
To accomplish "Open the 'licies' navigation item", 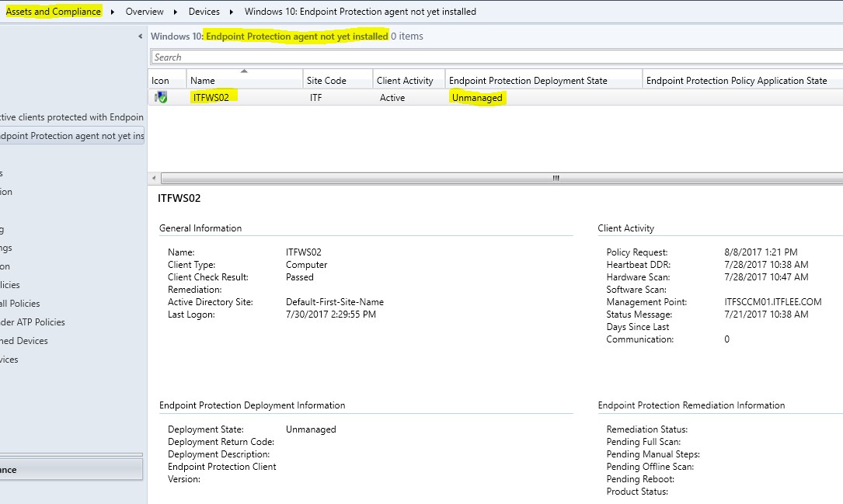I will [x=9, y=285].
